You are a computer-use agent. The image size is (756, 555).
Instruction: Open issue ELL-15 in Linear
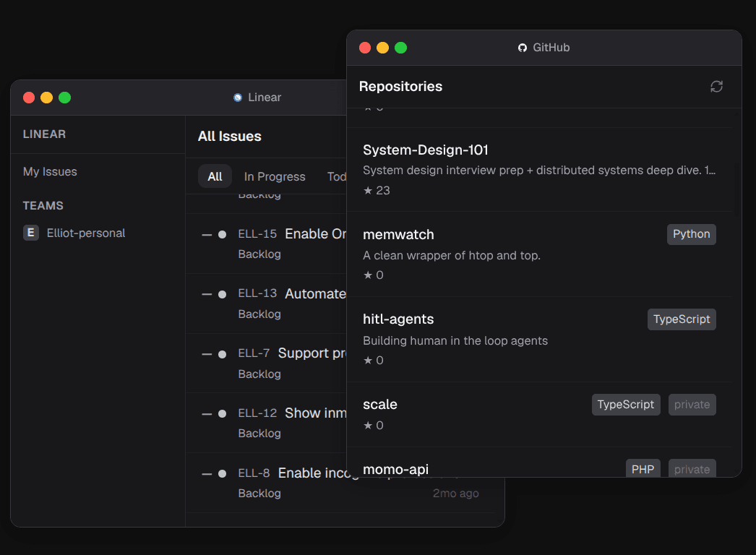266,244
